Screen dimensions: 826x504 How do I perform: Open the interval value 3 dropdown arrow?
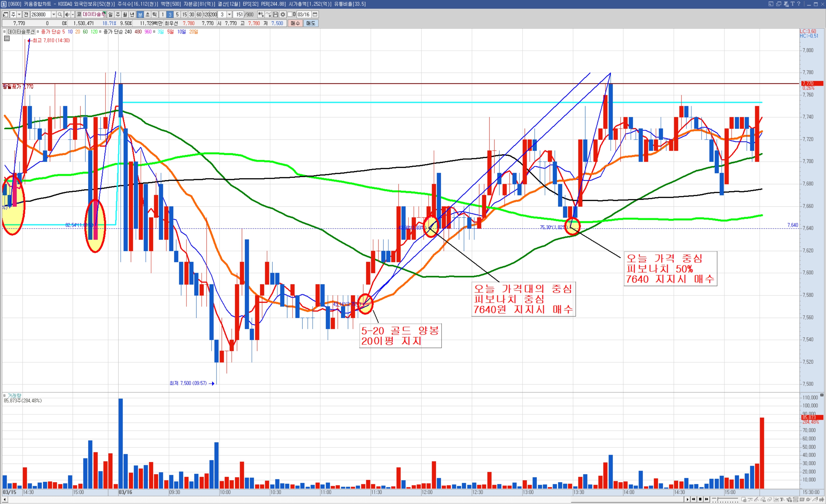[229, 14]
